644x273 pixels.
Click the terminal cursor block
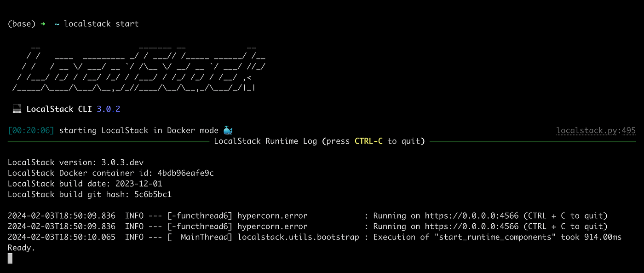point(10,258)
